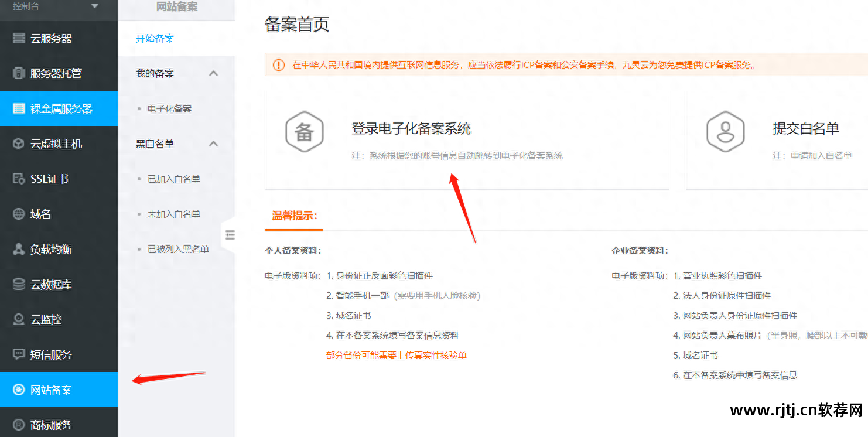Image resolution: width=868 pixels, height=437 pixels.
Task: Open 云虚拟主机 menu item
Action: point(59,144)
